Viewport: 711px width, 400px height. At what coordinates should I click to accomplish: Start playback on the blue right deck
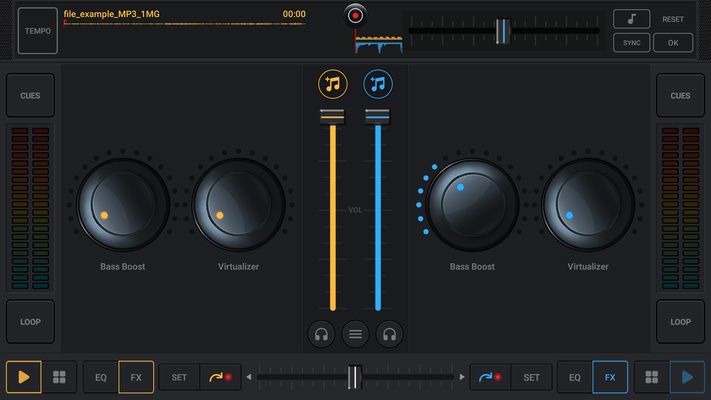[687, 377]
